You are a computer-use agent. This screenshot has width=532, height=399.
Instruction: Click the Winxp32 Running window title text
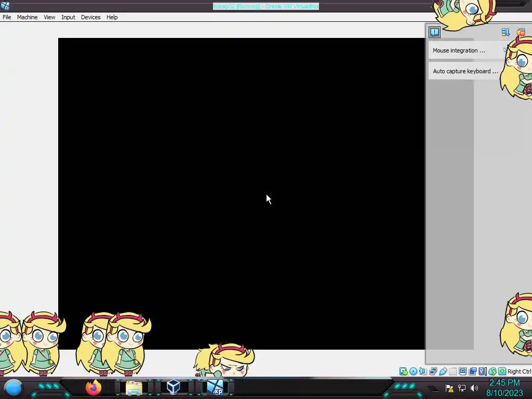(266, 6)
